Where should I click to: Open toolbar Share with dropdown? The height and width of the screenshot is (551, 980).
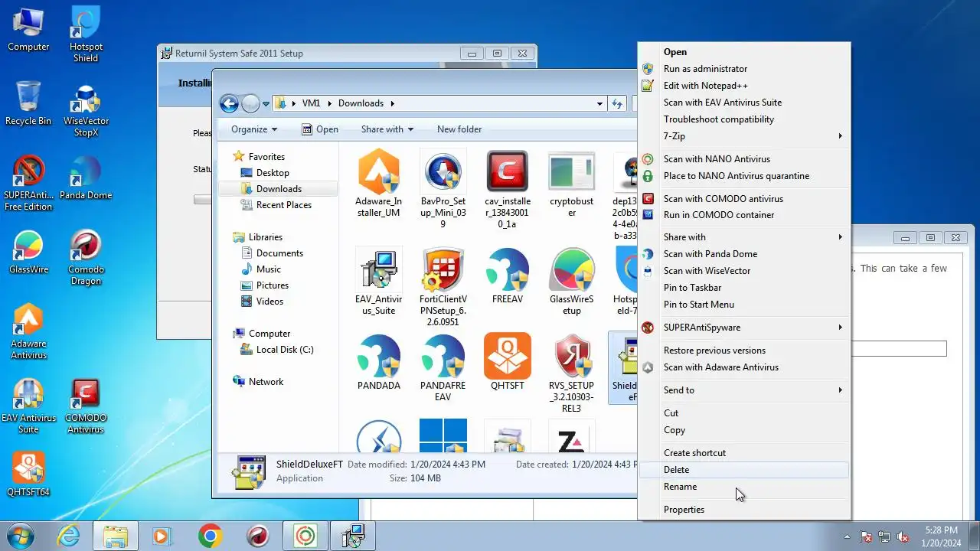point(387,129)
